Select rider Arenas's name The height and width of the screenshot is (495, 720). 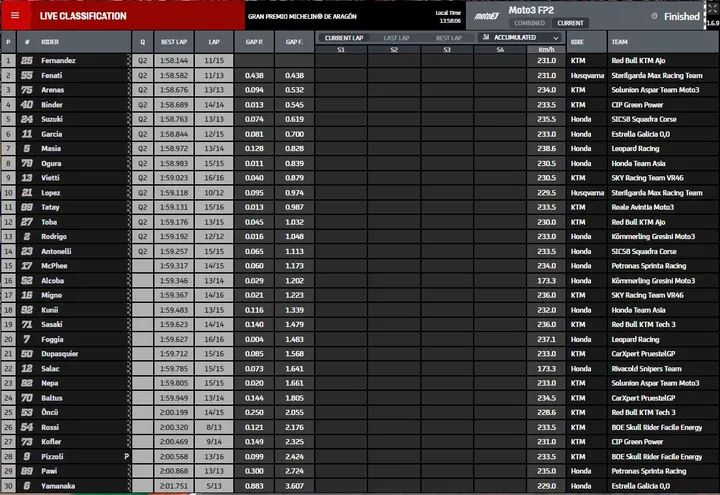click(52, 90)
